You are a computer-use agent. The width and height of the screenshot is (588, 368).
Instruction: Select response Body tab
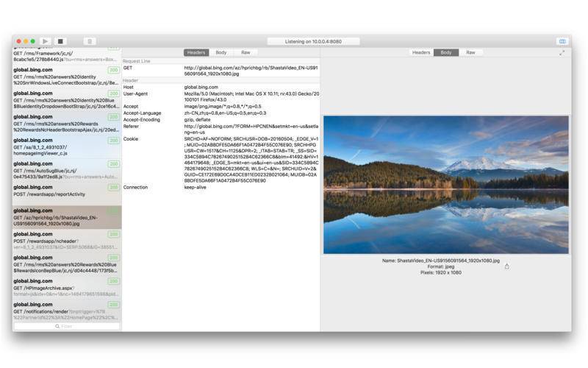446,52
